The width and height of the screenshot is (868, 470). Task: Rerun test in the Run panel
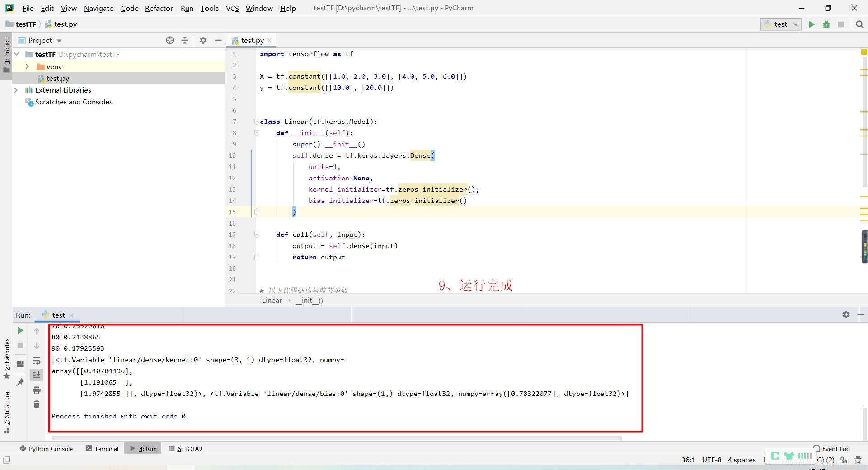(20, 330)
